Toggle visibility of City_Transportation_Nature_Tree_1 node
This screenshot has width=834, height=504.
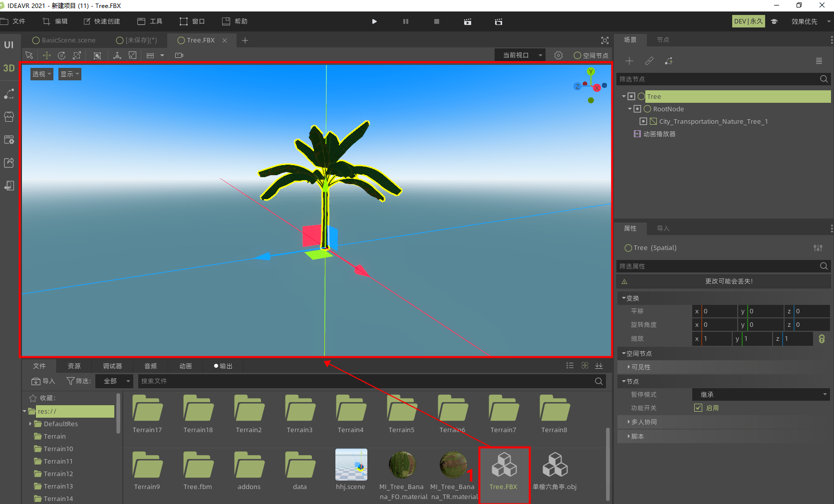click(x=643, y=121)
